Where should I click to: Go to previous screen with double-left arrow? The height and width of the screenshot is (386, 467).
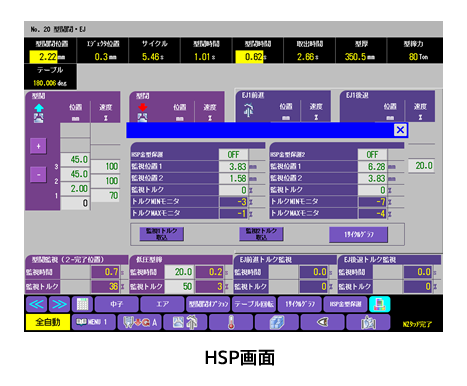coord(37,304)
